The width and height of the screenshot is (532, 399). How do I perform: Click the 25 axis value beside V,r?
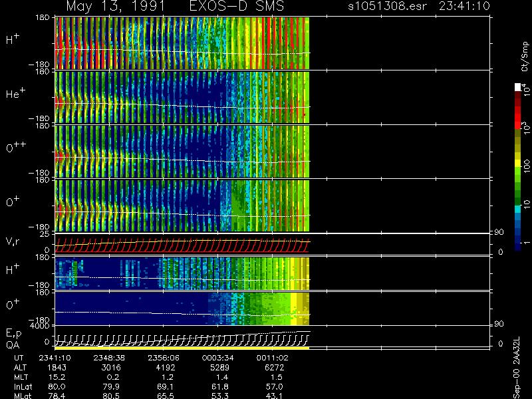click(x=45, y=234)
